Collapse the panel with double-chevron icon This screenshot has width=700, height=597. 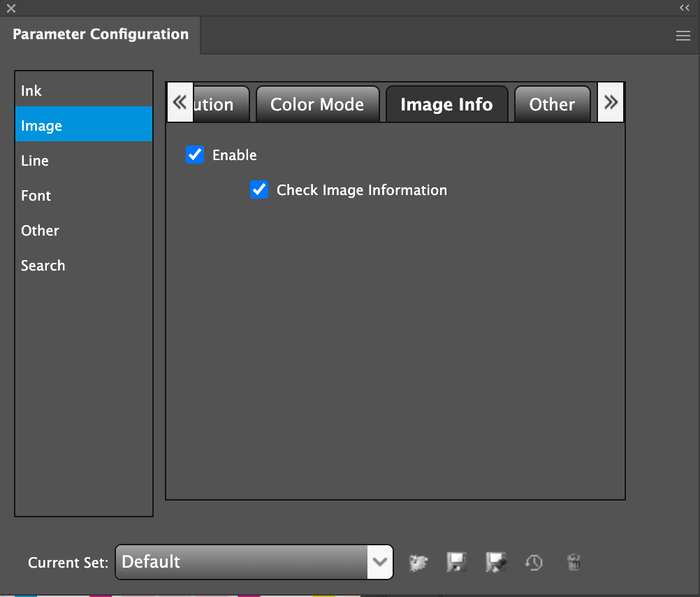684,8
